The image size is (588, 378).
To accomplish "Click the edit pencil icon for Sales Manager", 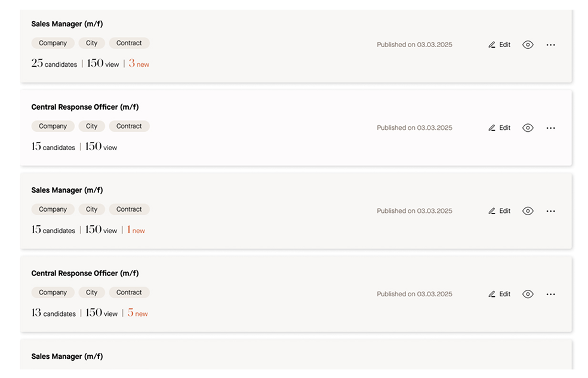I will pos(491,44).
